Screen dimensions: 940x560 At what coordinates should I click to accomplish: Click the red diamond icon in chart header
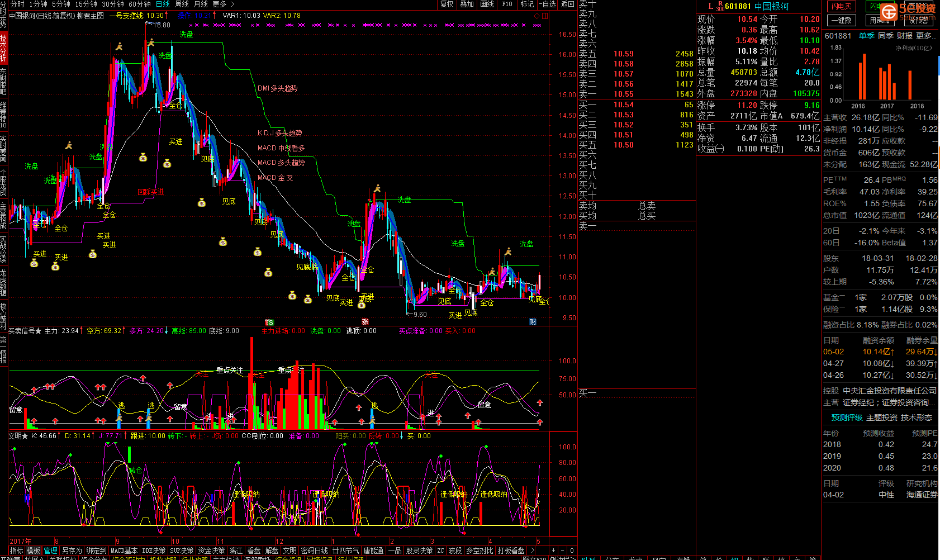(x=537, y=16)
